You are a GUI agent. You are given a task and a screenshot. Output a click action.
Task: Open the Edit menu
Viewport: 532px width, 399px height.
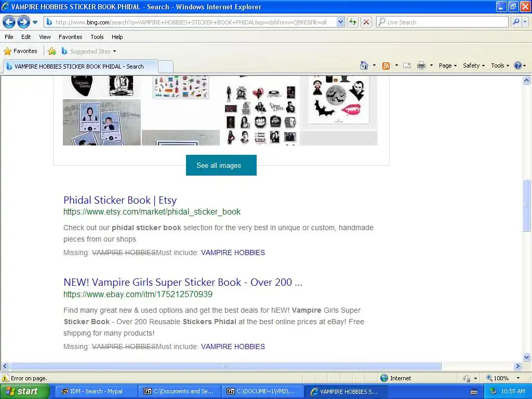point(26,37)
